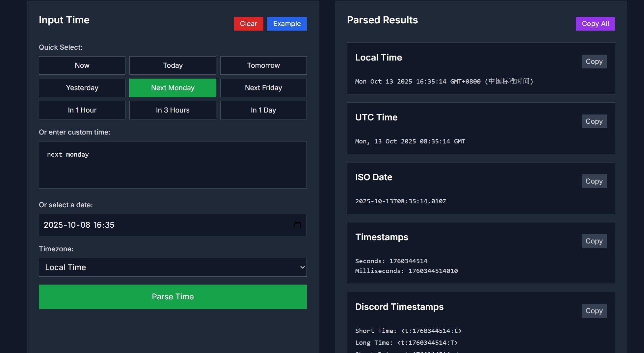644x353 pixels.
Task: Open the calendar picker icon in date field
Action: coord(297,225)
